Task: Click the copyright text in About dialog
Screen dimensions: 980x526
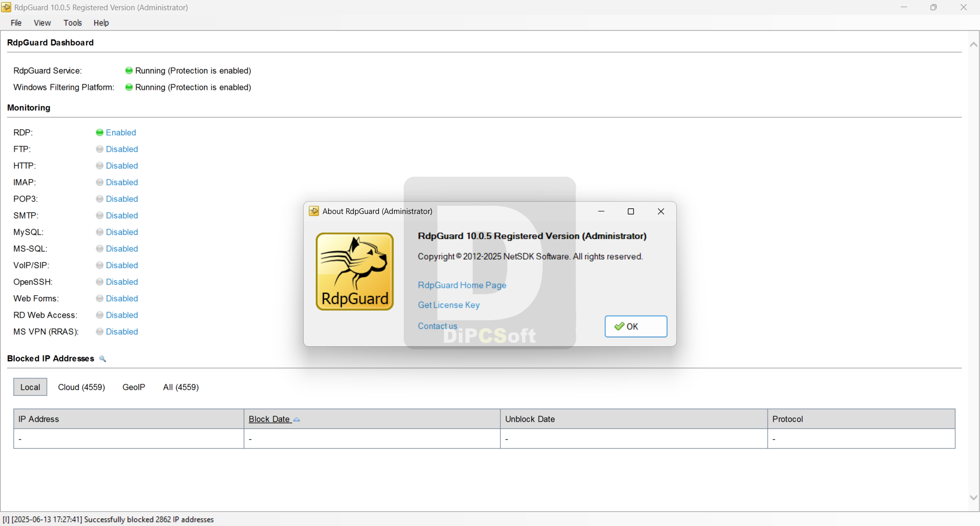Action: (530, 257)
